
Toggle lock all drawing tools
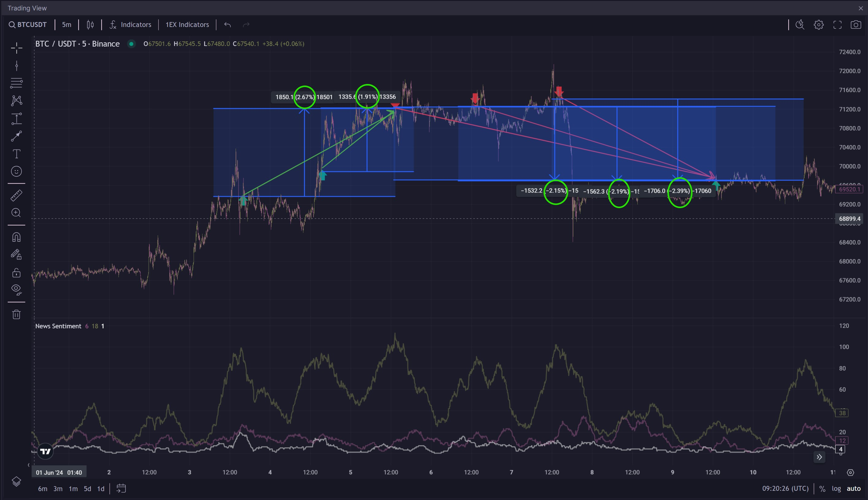[17, 273]
